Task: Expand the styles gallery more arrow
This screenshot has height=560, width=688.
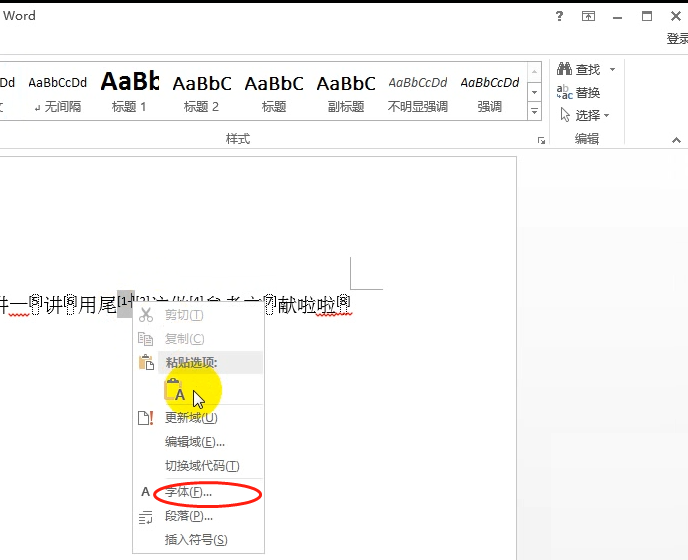Action: pos(535,111)
